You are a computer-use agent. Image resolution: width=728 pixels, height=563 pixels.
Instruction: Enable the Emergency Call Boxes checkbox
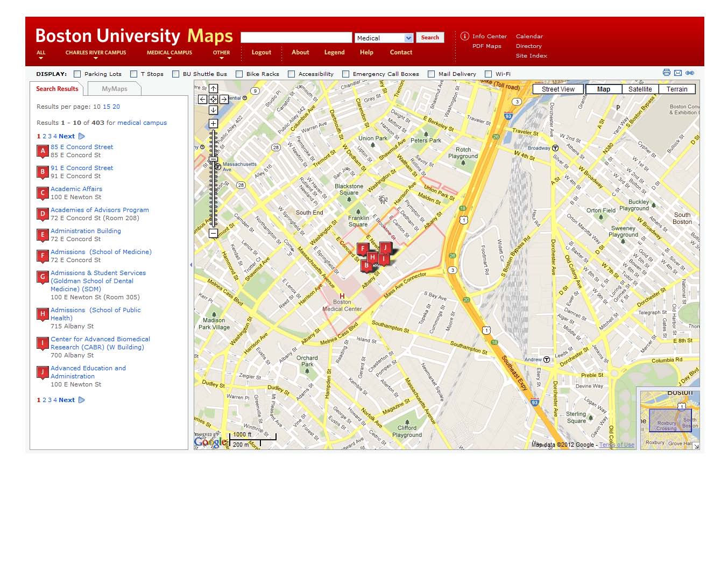click(346, 74)
